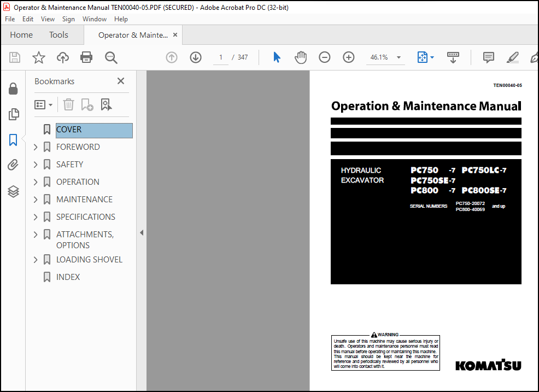Jump to the SAFETY bookmark
The height and width of the screenshot is (392, 539).
coord(70,165)
